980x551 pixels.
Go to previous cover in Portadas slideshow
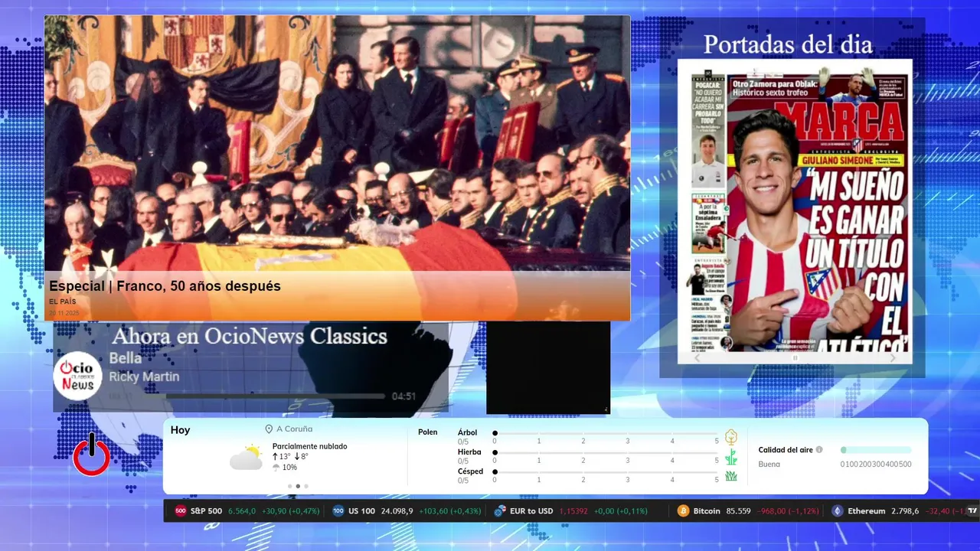coord(697,357)
